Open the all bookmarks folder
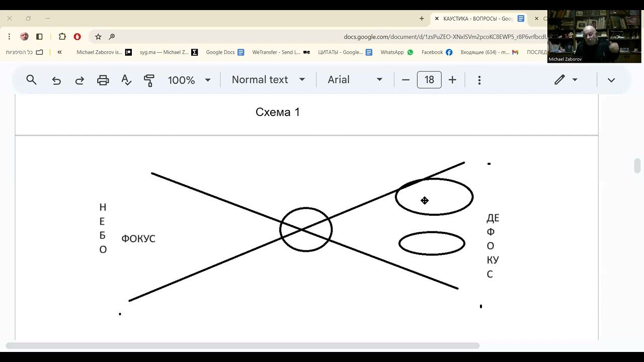This screenshot has height=362, width=644. [x=25, y=52]
